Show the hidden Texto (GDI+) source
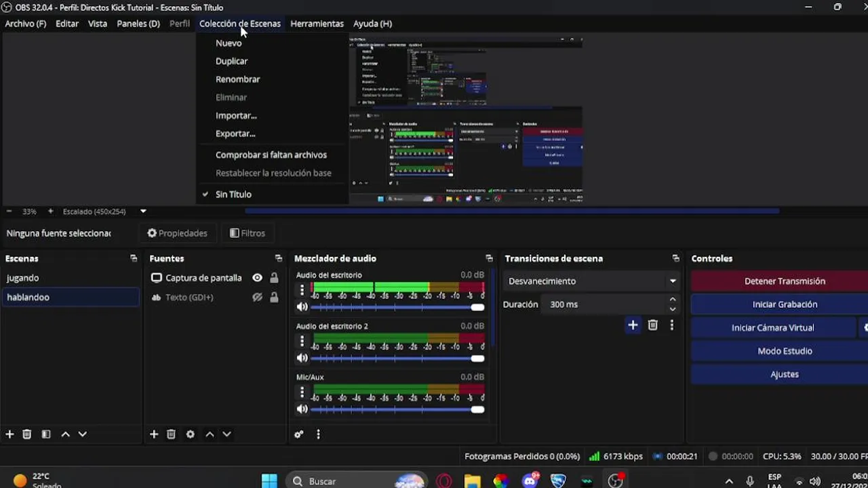This screenshot has height=488, width=868. 257,298
